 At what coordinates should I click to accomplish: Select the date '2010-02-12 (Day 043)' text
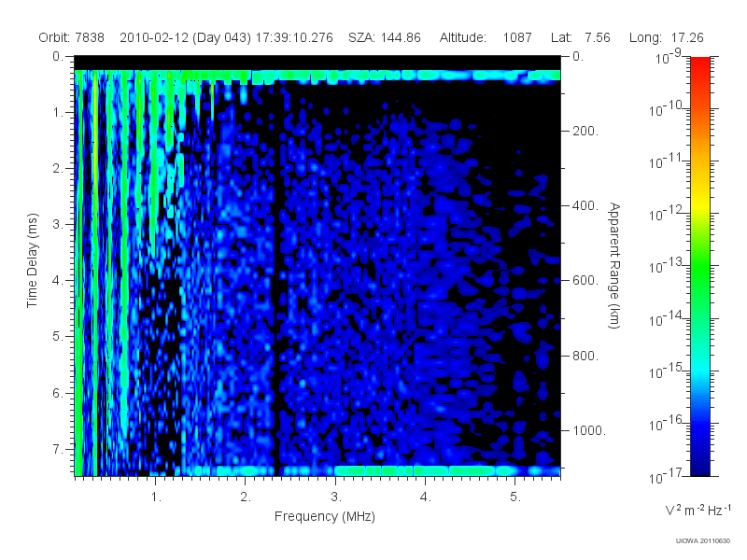(x=185, y=37)
